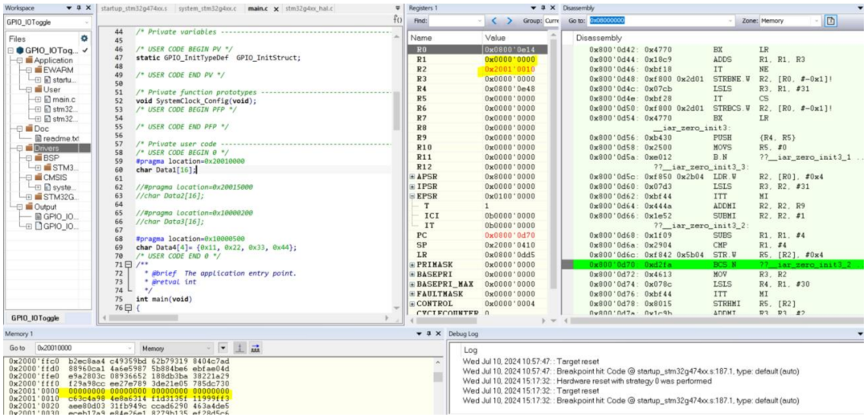Click the folder icon of Drivers
Image resolution: width=868 pixels, height=417 pixels.
click(30, 148)
